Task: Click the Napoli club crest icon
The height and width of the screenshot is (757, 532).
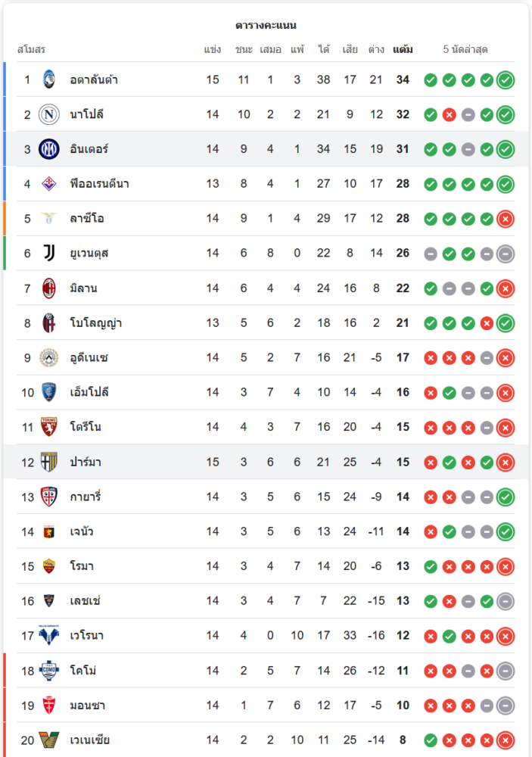Action: pos(49,114)
